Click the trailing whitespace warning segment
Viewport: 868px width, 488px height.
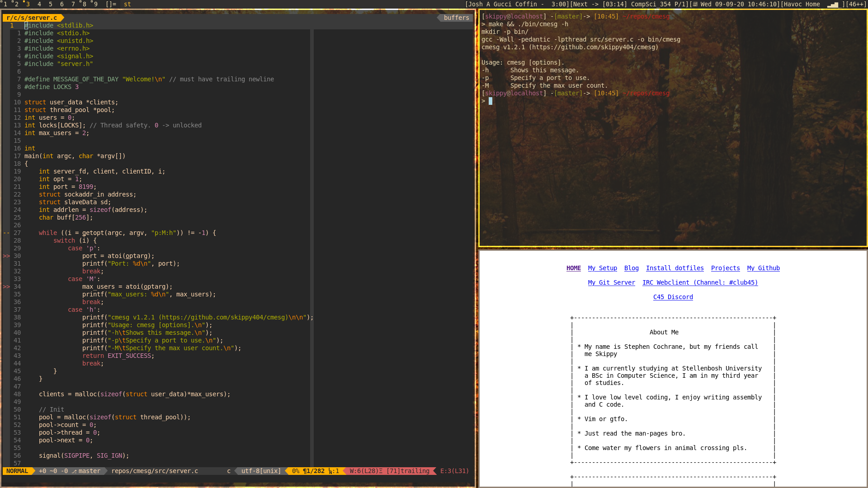click(408, 471)
